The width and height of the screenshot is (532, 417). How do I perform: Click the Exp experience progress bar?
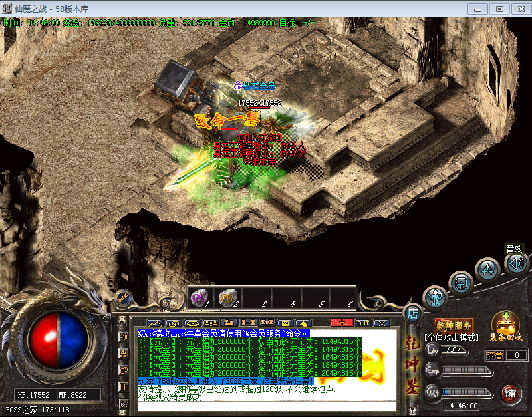tap(467, 370)
